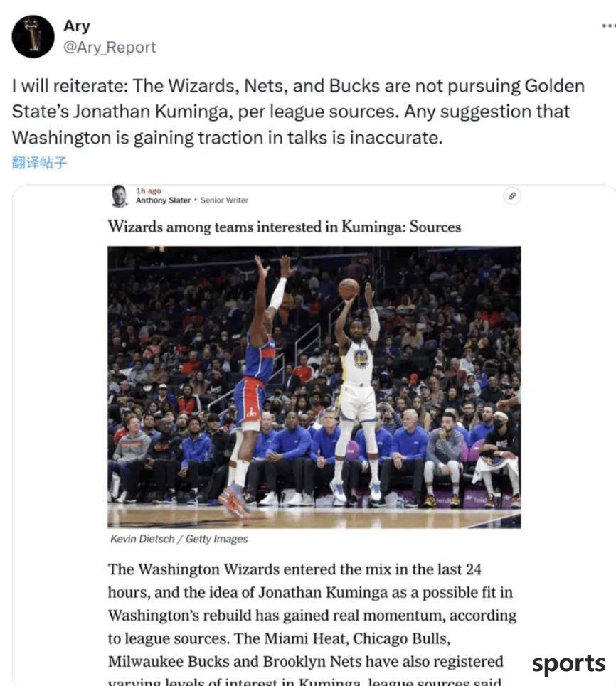Click the Kevin Dietsch / Getty Images credit
The image size is (616, 686).
tap(179, 539)
